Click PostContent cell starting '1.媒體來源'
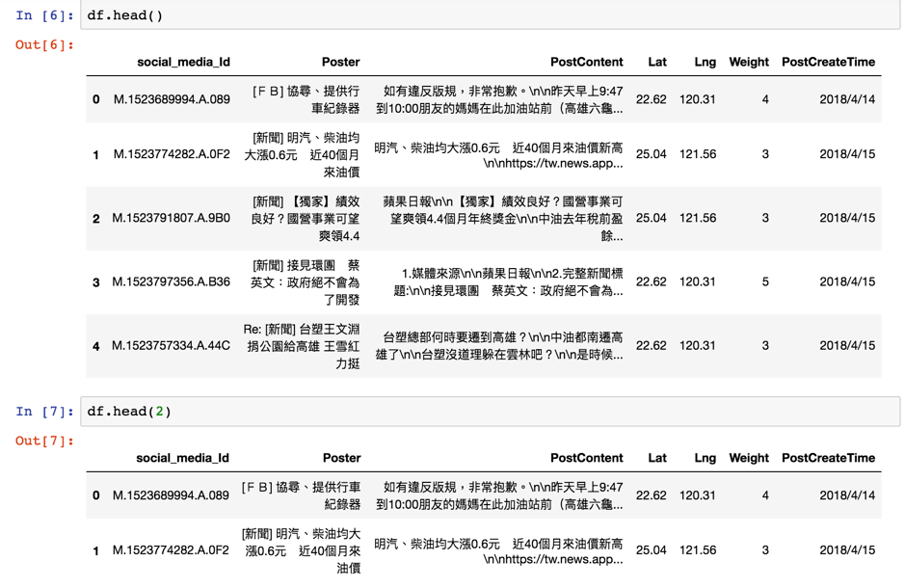 [x=508, y=282]
